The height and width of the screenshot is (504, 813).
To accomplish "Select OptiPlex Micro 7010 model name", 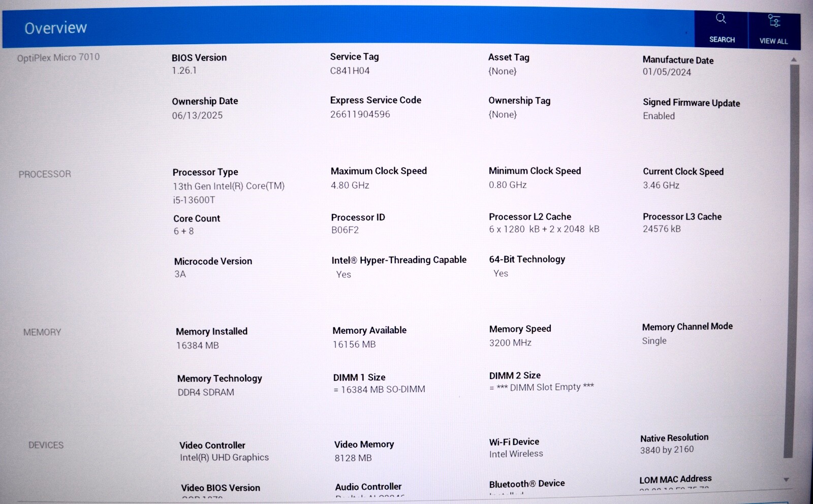I will coord(58,57).
